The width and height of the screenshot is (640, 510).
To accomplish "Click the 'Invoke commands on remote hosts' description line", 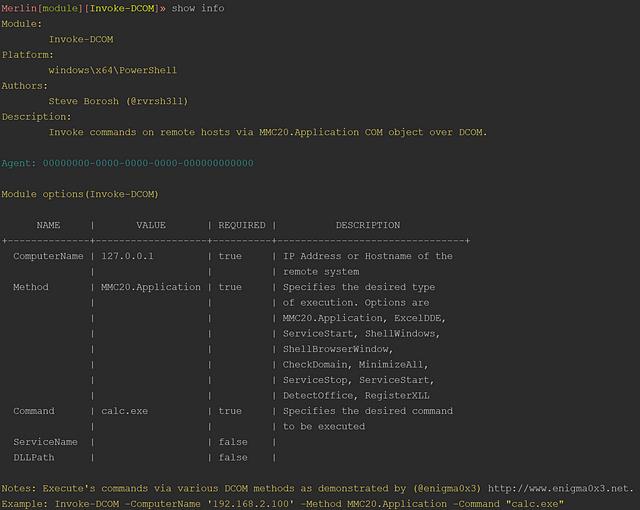I will pyautogui.click(x=268, y=132).
